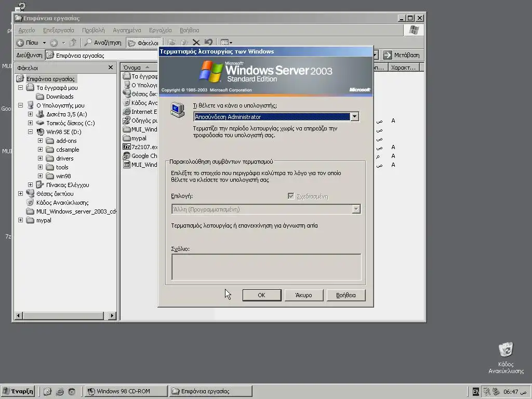Select Internet Explorer icon in file list
The image size is (532, 399).
[127, 111]
